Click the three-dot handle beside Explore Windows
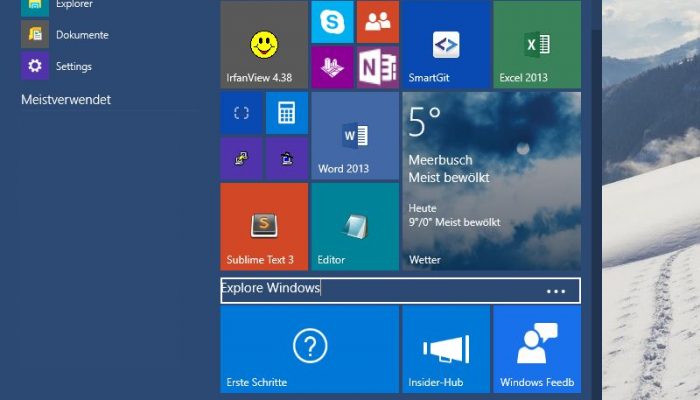 click(x=556, y=292)
